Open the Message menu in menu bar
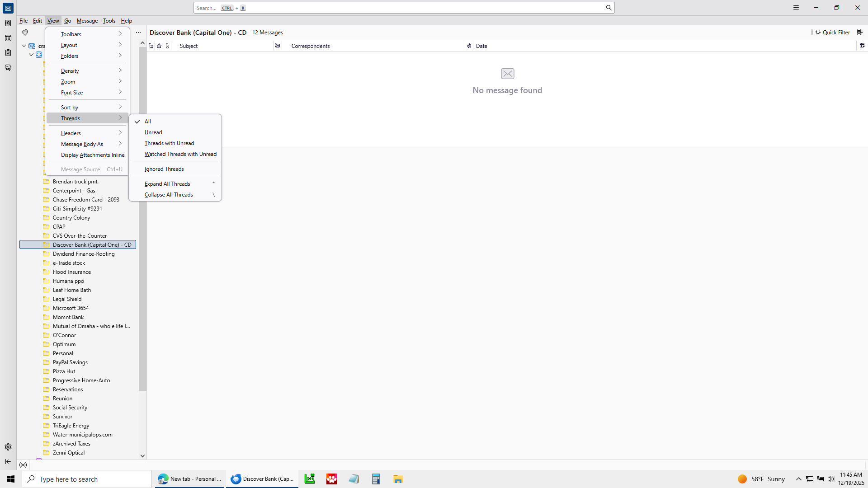 click(x=87, y=21)
